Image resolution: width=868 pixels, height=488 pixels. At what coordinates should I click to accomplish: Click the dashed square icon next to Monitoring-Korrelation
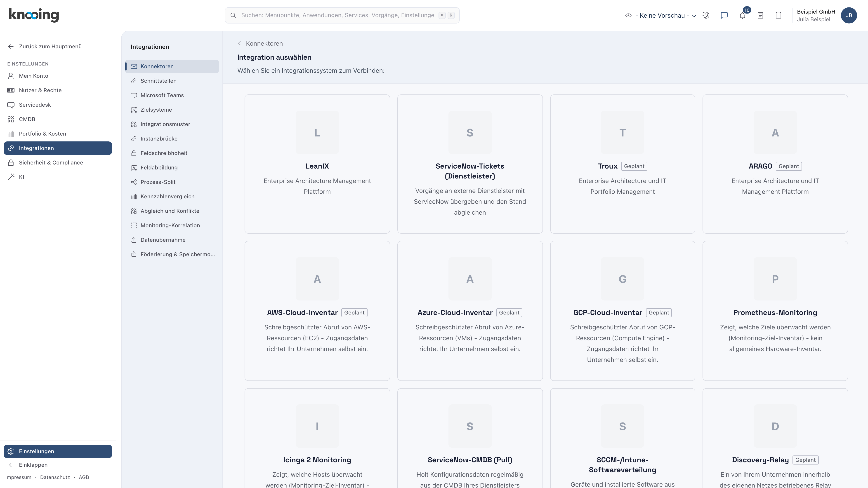pos(134,226)
